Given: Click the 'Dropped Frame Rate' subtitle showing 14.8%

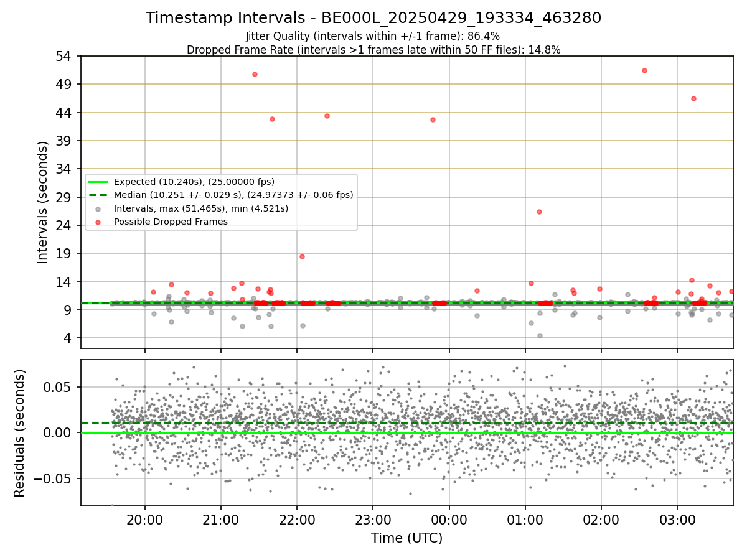Looking at the screenshot, I should pos(374,50).
